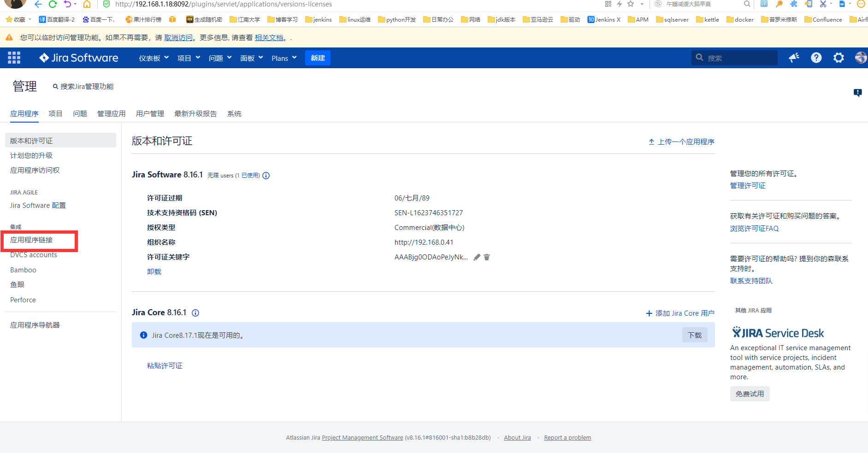Open the user profile avatar in Jira header
Image resolution: width=868 pixels, height=453 pixels.
861,58
